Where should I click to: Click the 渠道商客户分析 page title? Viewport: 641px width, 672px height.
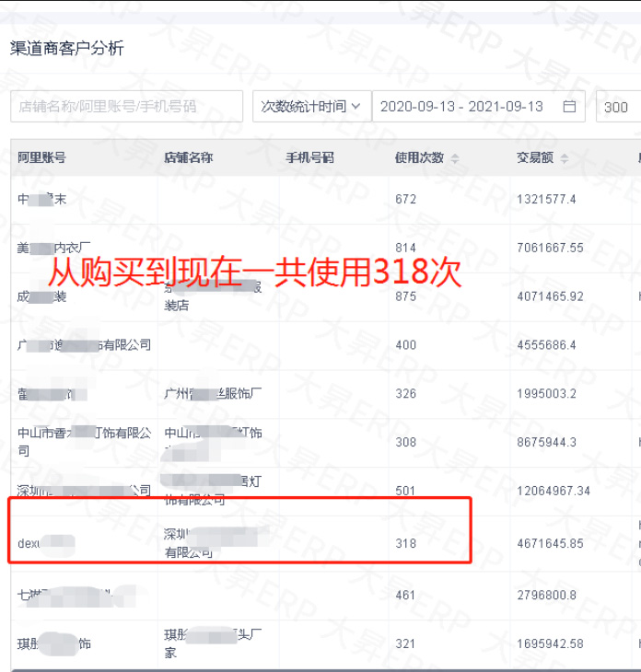click(66, 49)
